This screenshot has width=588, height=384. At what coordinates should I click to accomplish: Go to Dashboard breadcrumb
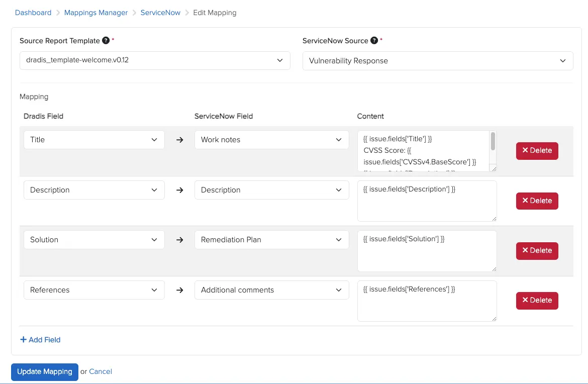coord(33,13)
